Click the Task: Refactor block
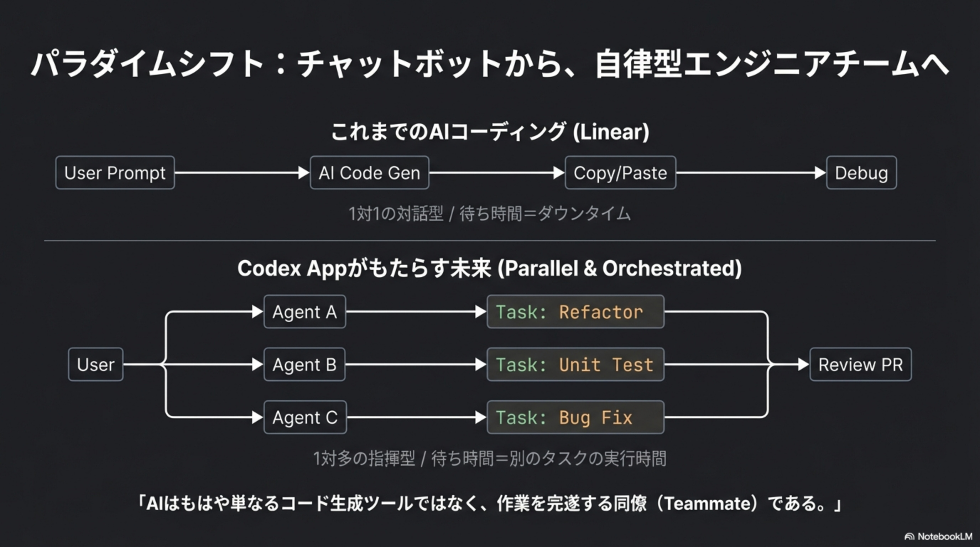 pos(575,312)
